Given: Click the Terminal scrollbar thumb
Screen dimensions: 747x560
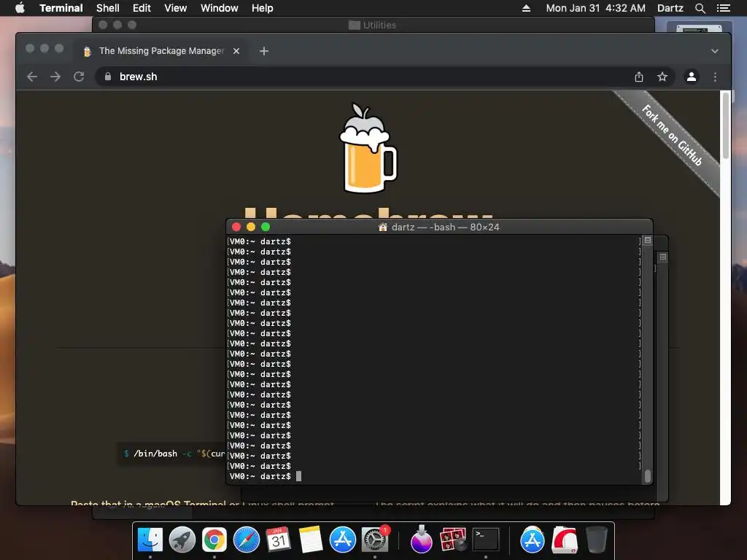Looking at the screenshot, I should 648,475.
